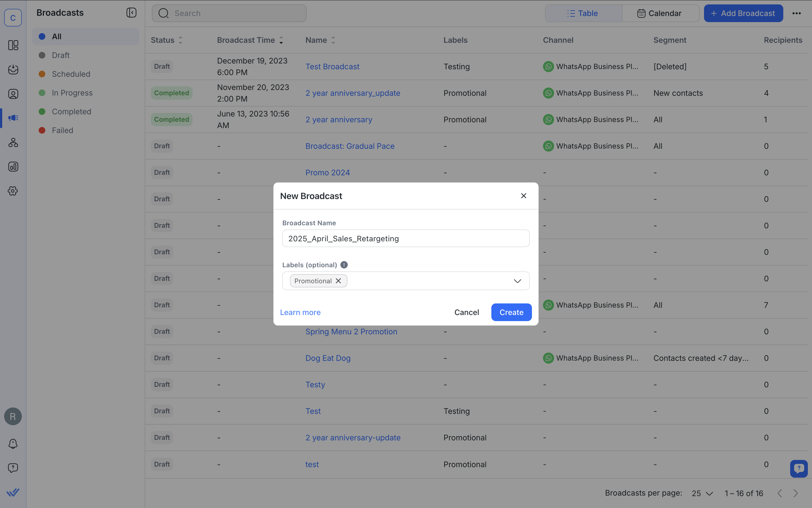Close the New Broadcast dialog
812x508 pixels.
coord(523,196)
